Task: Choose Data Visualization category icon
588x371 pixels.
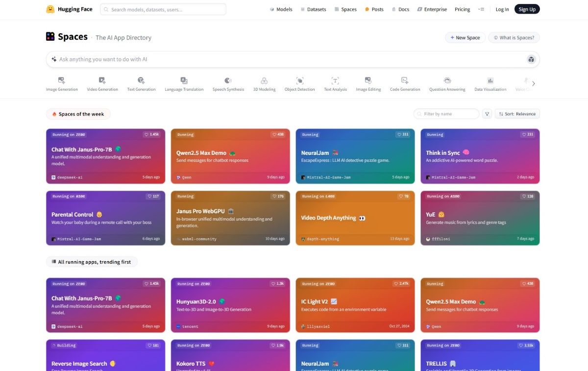Action: [490, 80]
